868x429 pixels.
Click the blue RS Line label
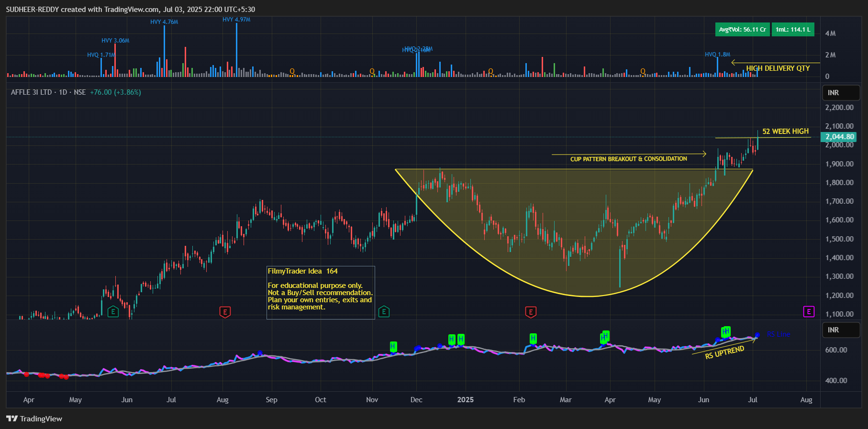pyautogui.click(x=779, y=334)
